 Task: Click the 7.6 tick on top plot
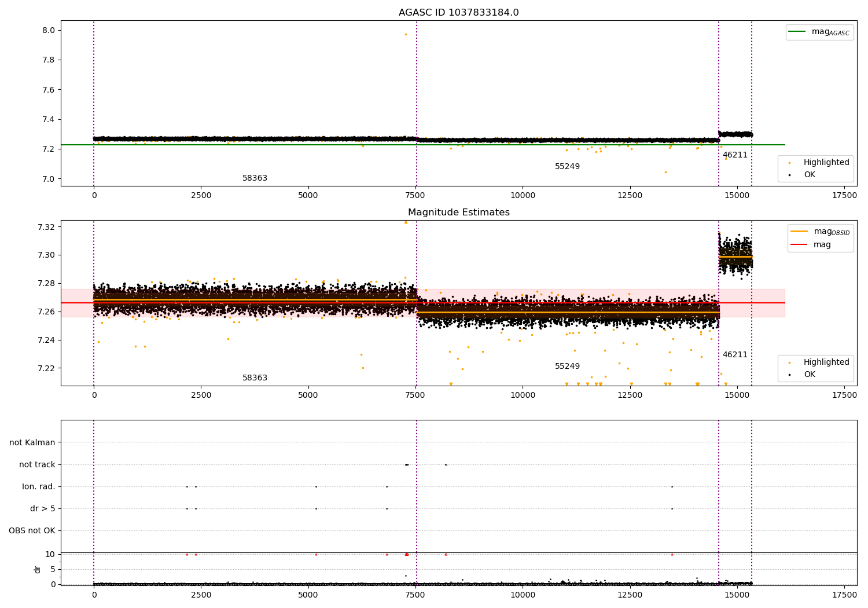pos(48,90)
